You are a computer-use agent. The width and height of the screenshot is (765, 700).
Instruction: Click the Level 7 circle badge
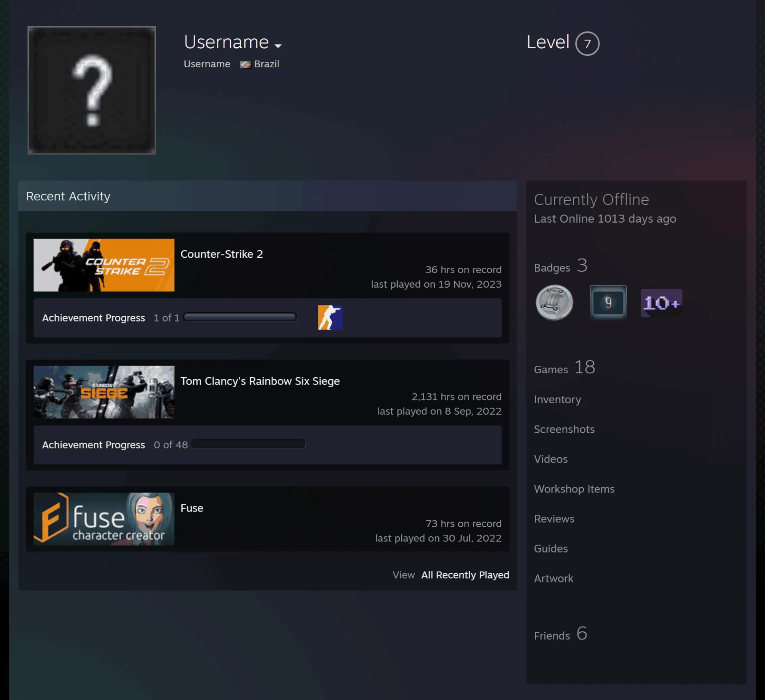587,43
